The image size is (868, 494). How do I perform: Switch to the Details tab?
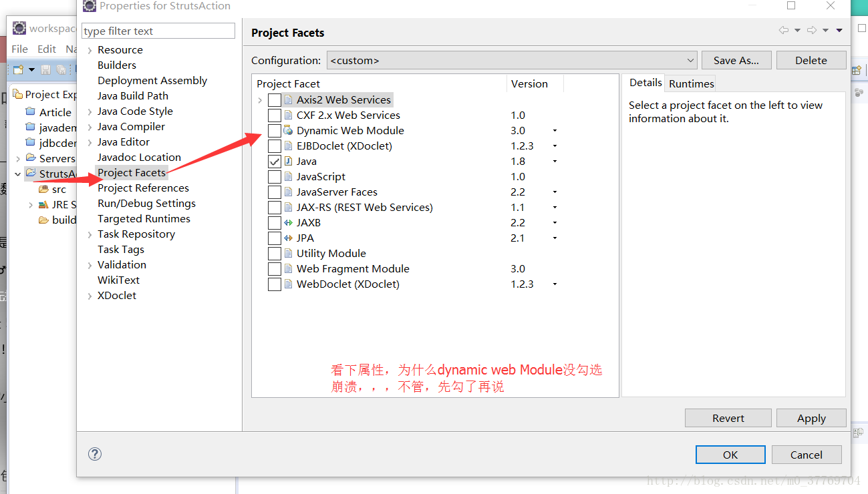coord(645,83)
